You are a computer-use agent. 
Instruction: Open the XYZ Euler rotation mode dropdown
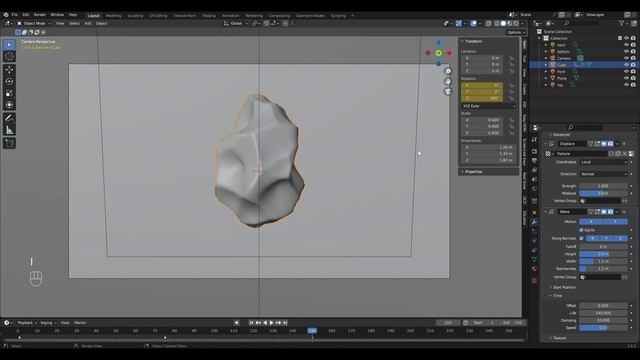point(489,106)
